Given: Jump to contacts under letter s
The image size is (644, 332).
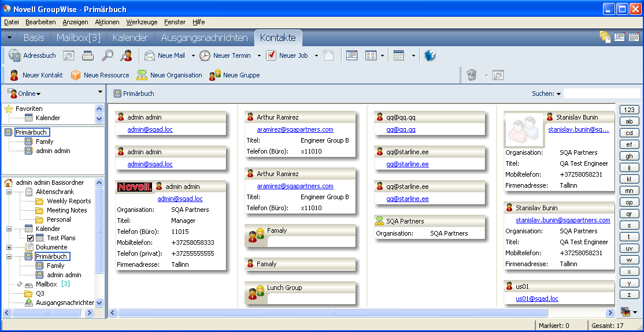Looking at the screenshot, I should [x=629, y=225].
